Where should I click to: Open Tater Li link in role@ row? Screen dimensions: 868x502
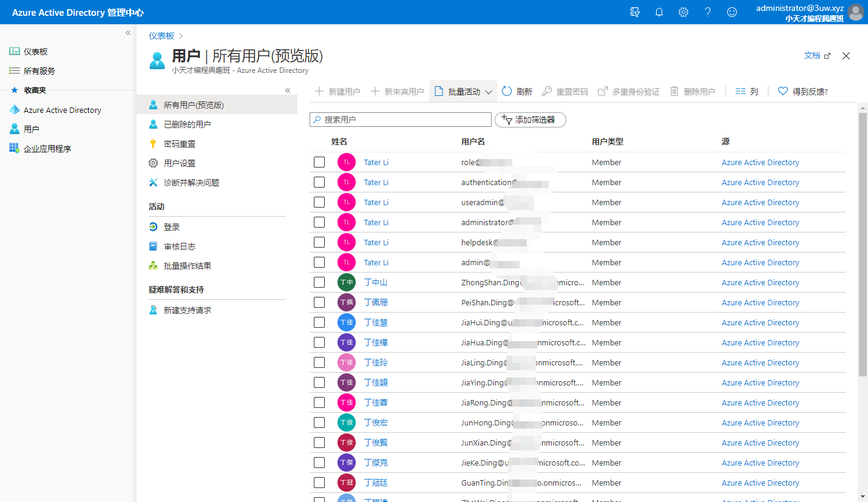(x=376, y=162)
